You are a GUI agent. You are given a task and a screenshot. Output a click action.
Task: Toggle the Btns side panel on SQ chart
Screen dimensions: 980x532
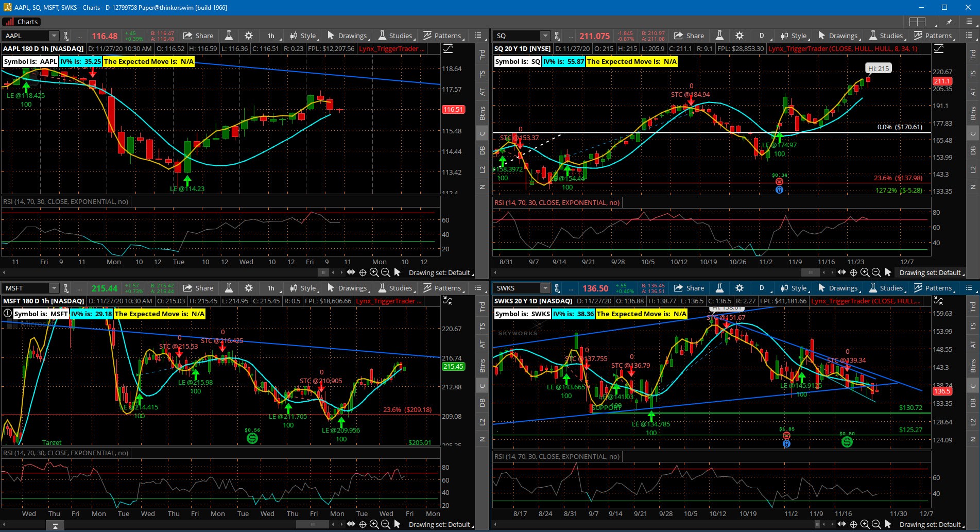point(973,113)
